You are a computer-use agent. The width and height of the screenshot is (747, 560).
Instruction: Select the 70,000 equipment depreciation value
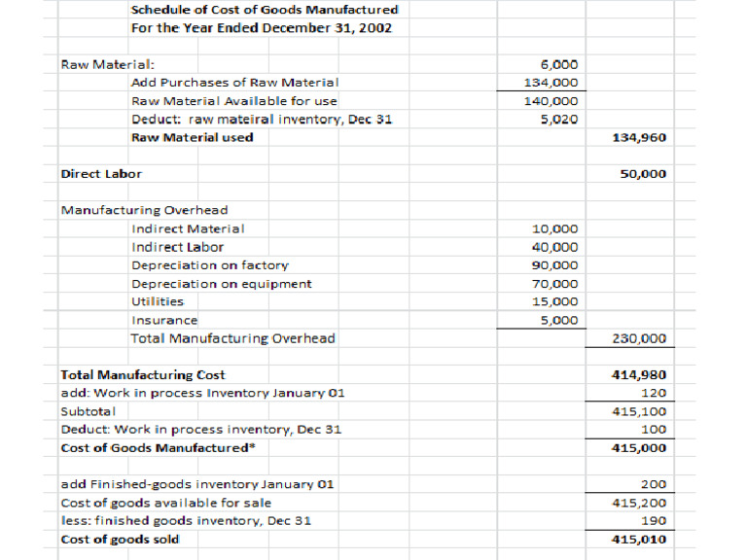coord(555,284)
